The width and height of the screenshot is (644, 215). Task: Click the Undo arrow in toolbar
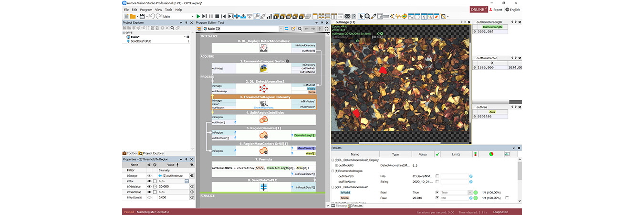click(152, 16)
